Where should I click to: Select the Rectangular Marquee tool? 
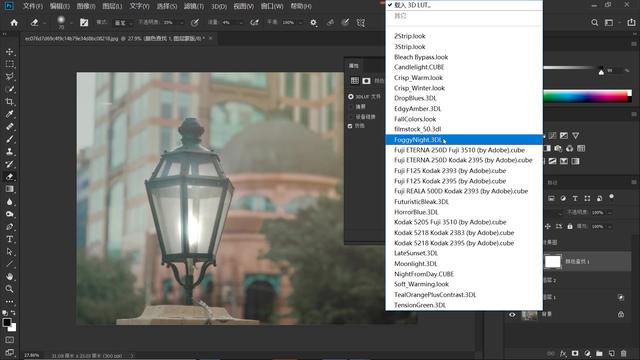click(x=10, y=64)
